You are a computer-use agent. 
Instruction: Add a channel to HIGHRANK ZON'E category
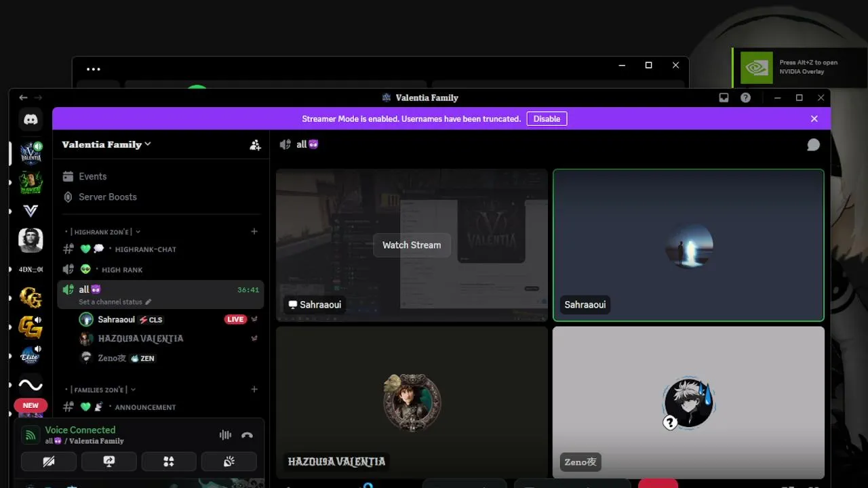[x=254, y=232]
